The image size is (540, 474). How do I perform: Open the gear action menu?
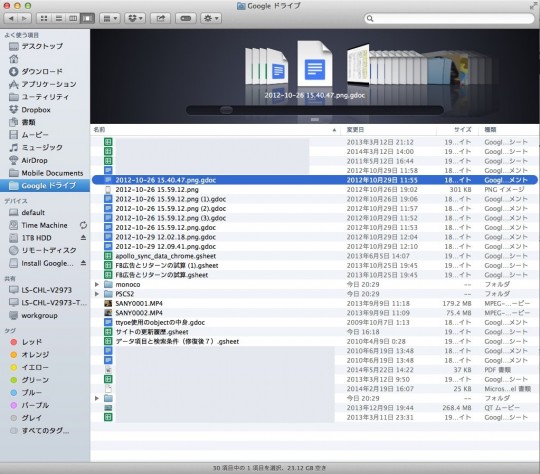click(x=211, y=18)
